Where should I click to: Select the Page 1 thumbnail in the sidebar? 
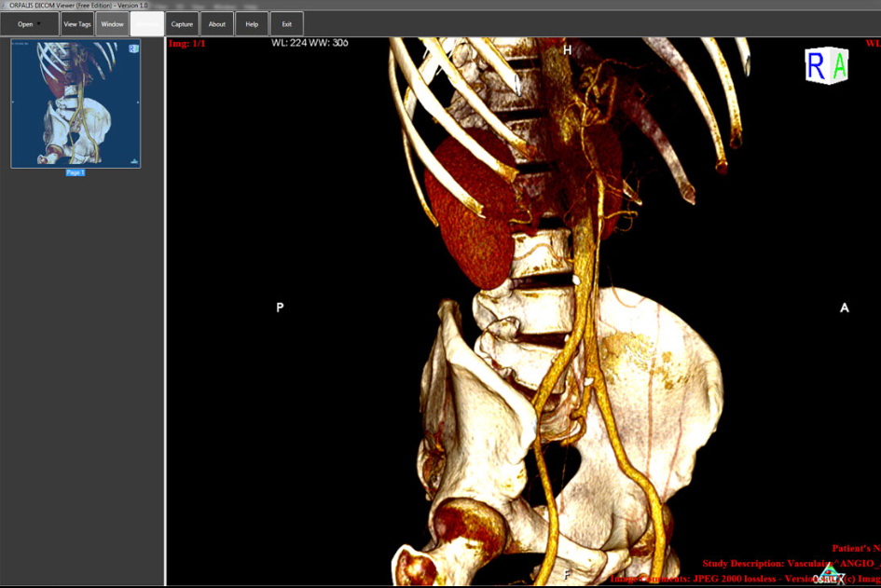click(x=76, y=103)
